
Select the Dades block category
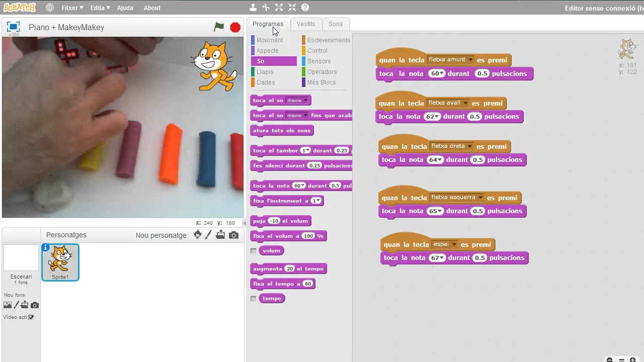(274, 82)
